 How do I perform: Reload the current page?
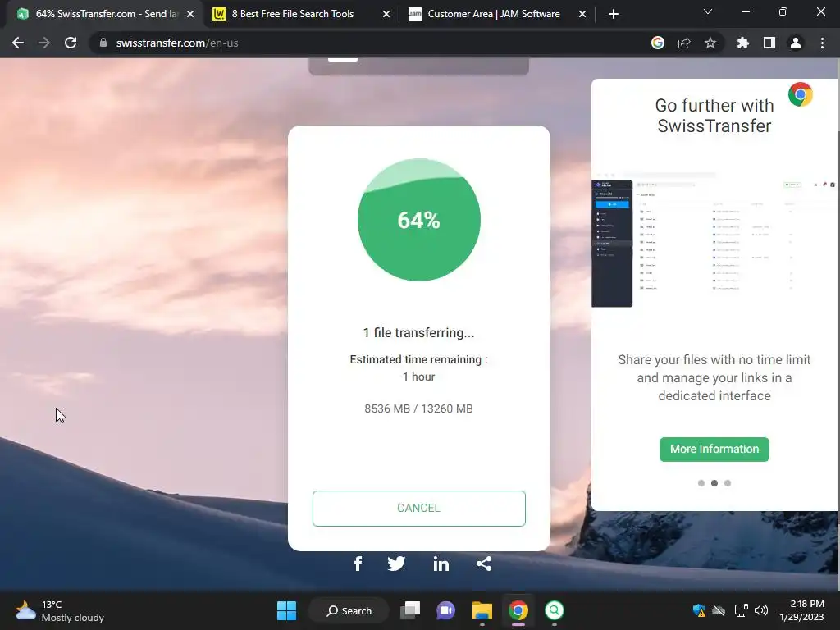(x=71, y=43)
